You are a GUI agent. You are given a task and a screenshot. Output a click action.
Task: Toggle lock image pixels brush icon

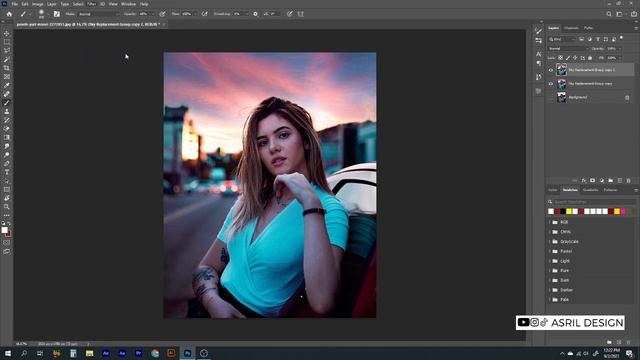click(568, 58)
